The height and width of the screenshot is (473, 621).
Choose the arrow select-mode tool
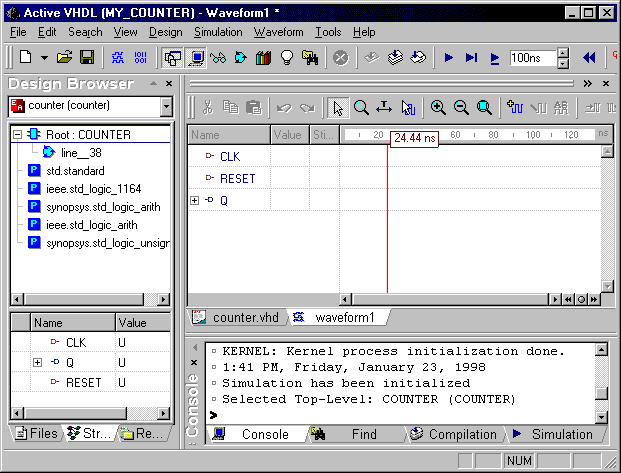[338, 107]
